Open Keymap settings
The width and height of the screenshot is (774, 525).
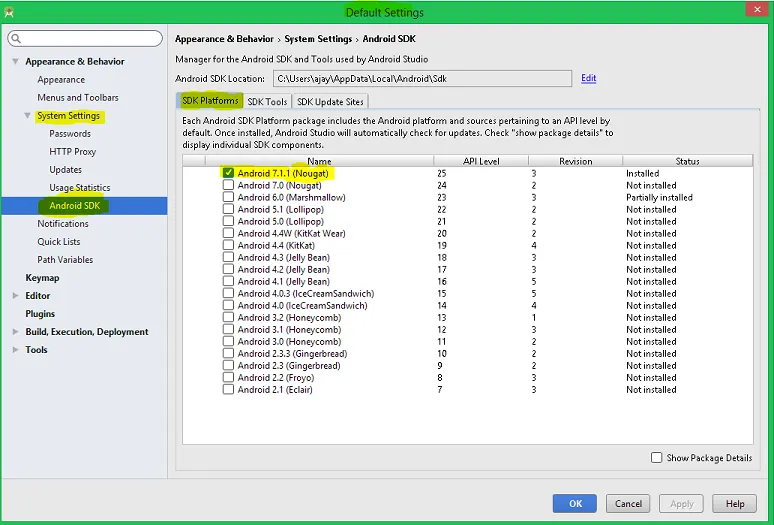(x=42, y=278)
